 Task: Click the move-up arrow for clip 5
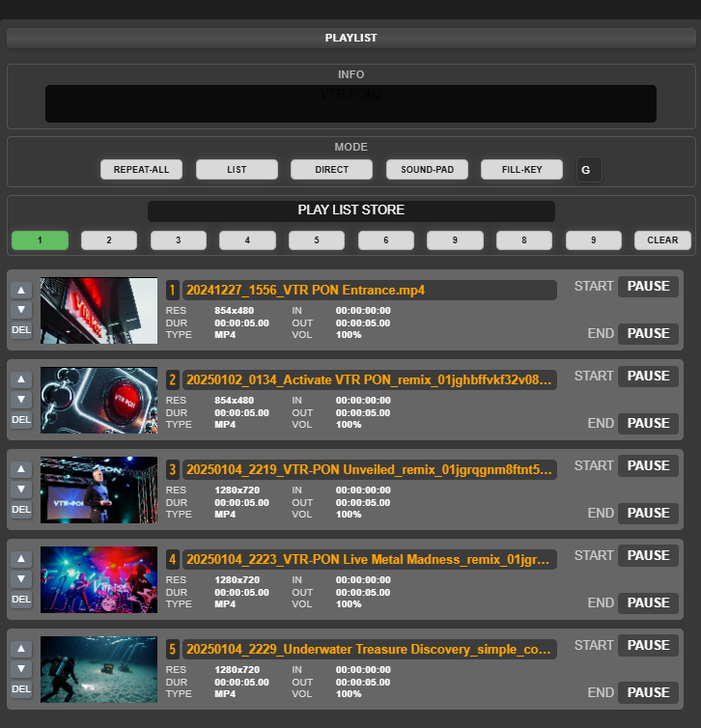(21, 649)
